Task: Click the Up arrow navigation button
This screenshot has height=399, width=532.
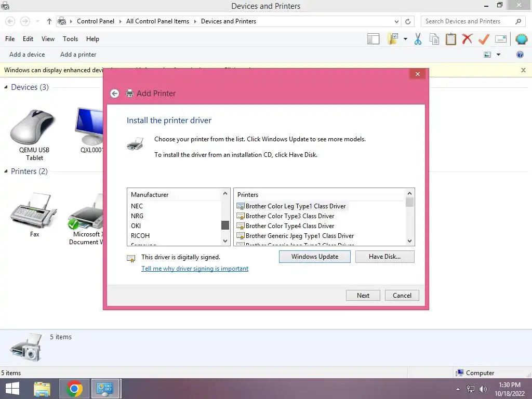Action: (x=49, y=21)
